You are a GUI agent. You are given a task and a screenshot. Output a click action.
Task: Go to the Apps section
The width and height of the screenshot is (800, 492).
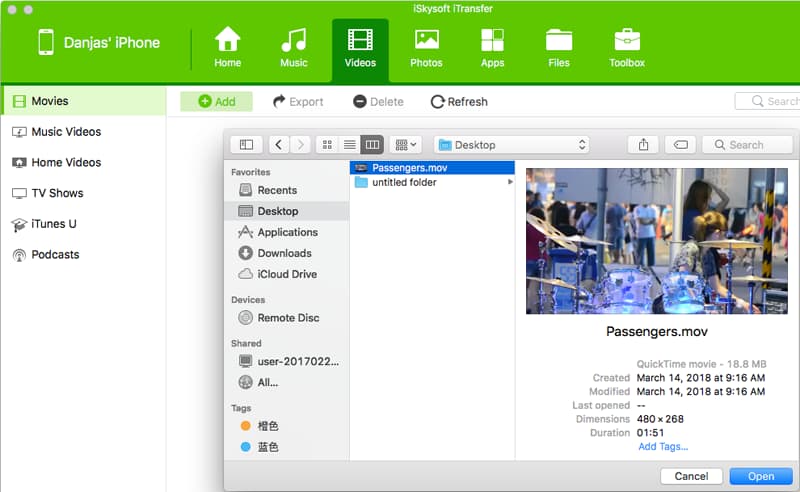point(492,40)
